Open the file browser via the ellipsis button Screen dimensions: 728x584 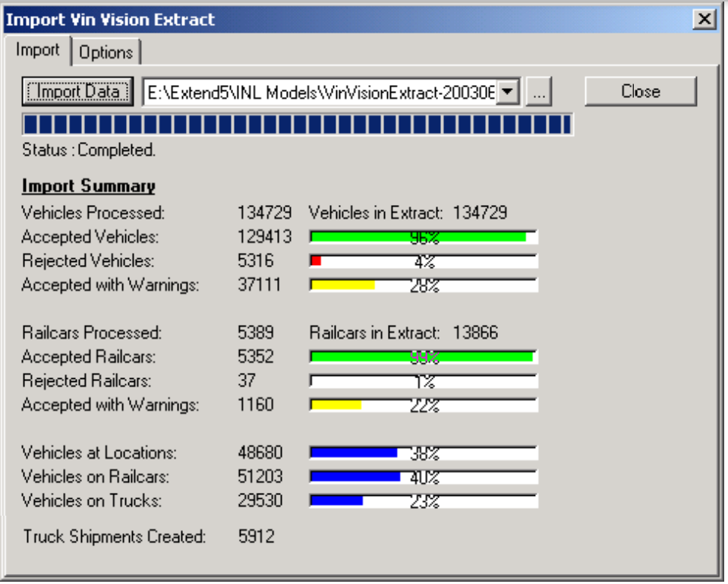(539, 93)
